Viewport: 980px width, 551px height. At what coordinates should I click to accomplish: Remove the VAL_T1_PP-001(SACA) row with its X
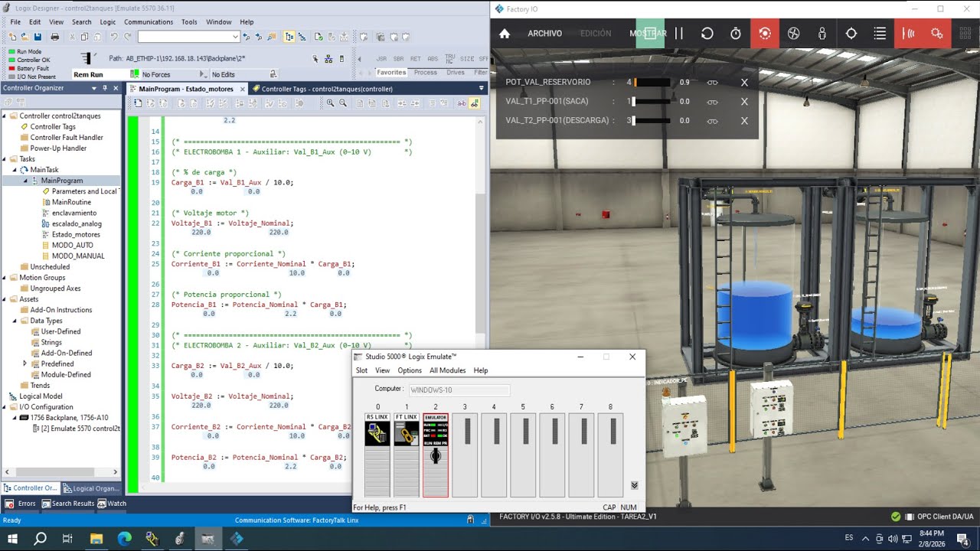tap(744, 101)
